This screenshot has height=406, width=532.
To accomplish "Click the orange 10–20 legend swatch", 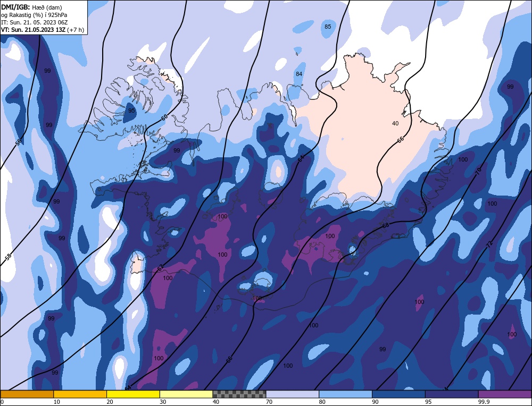I will coord(80,394).
